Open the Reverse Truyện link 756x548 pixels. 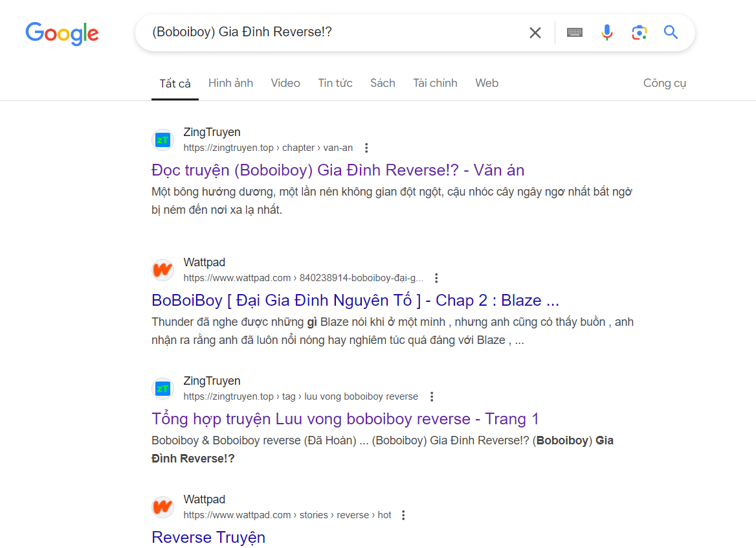(x=208, y=538)
